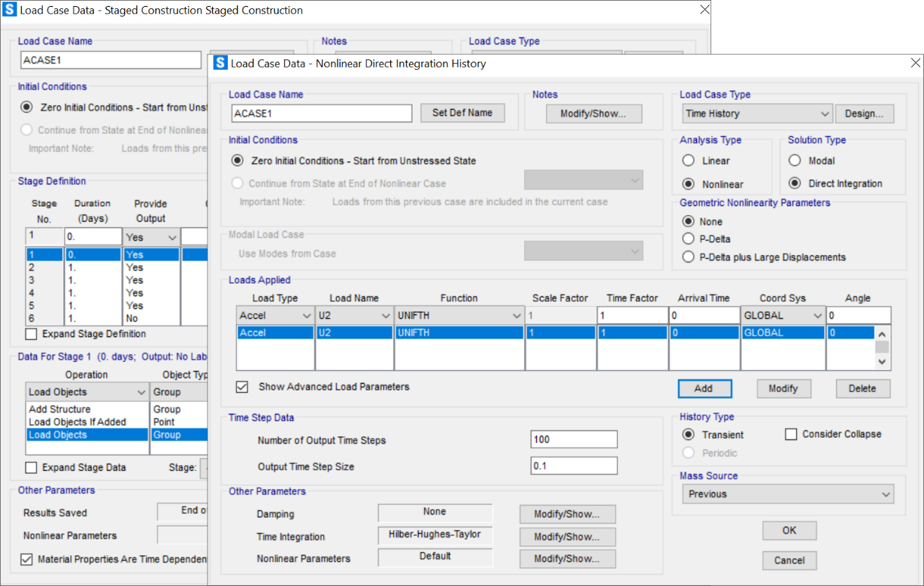924x586 pixels.
Task: Click the Set Def Name button
Action: 462,113
